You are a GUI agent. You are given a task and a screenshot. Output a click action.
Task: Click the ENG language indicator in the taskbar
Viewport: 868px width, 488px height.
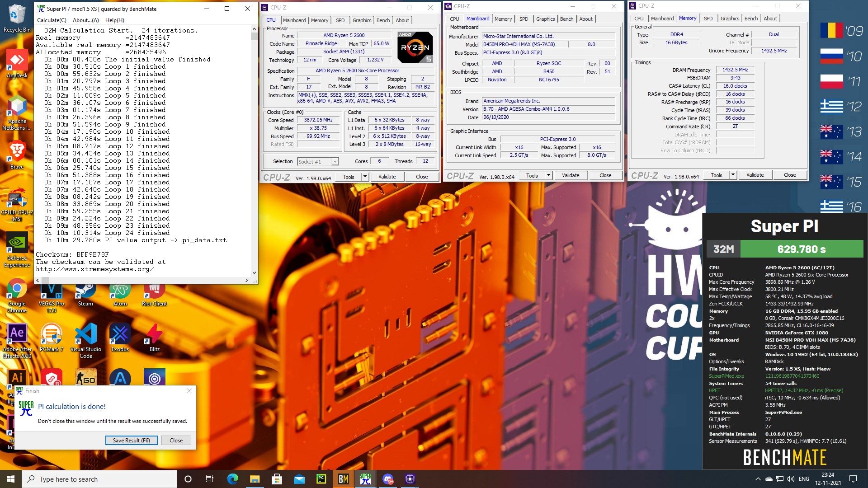[804, 479]
